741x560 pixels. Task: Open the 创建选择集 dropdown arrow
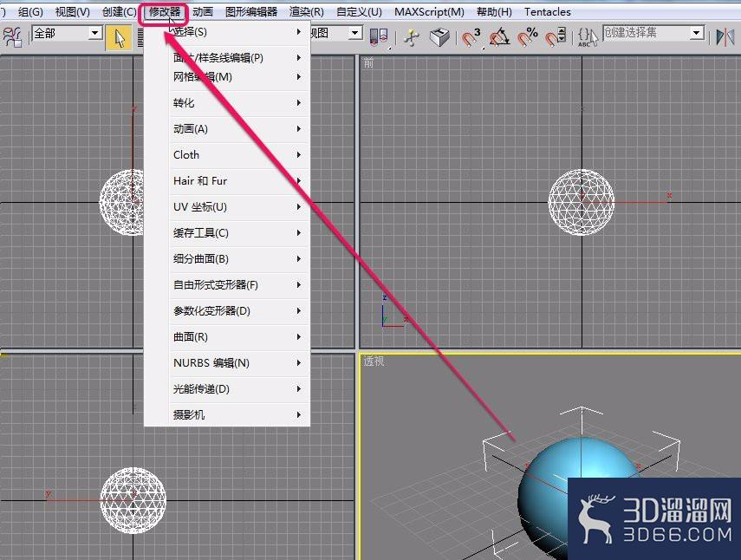(696, 33)
